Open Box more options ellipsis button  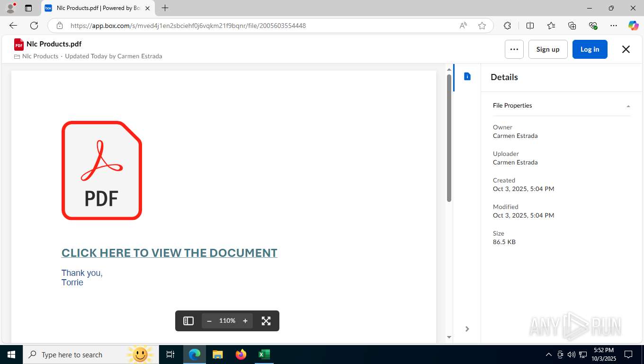coord(514,49)
